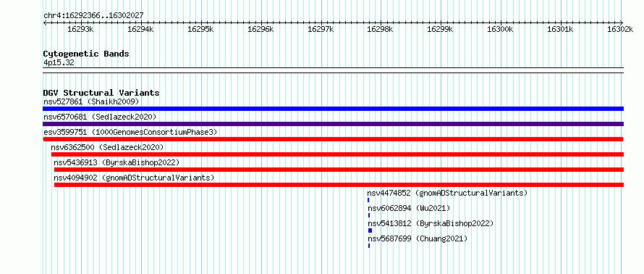Open nsv5436913 (ByrskaBishop2022) label
The height and width of the screenshot is (274, 644).
(x=116, y=162)
